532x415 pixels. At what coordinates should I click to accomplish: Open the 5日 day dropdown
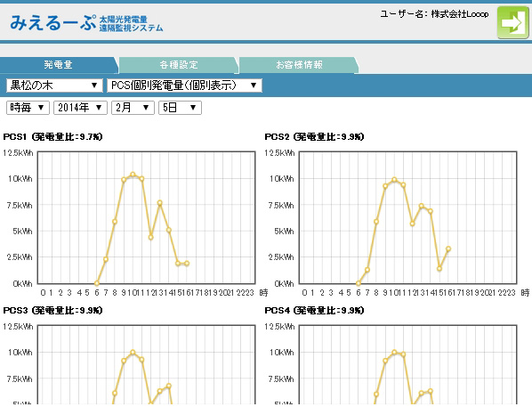click(x=181, y=108)
